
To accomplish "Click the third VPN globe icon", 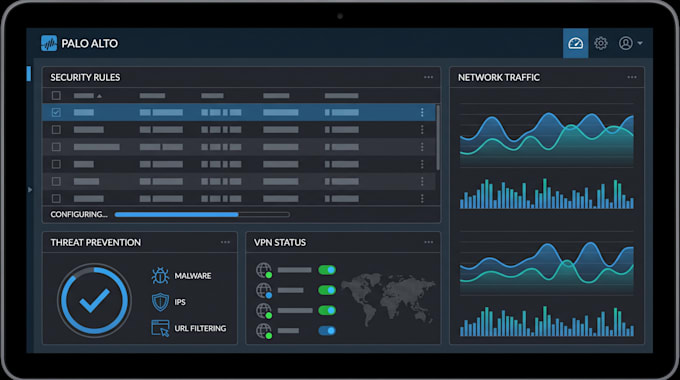I will (264, 311).
